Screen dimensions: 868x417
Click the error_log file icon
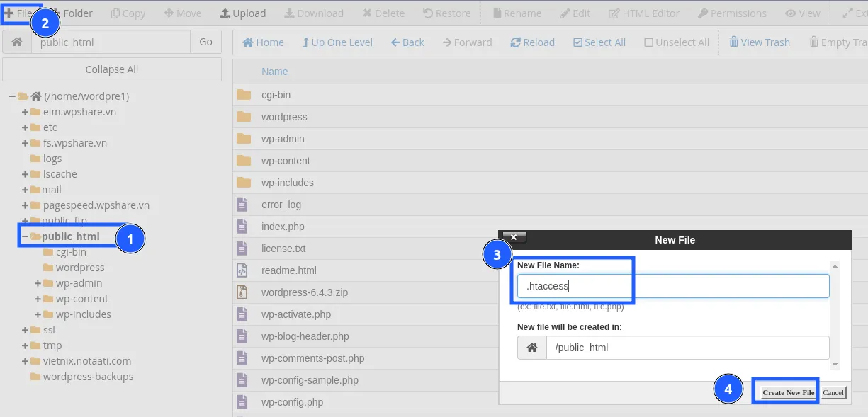click(242, 205)
